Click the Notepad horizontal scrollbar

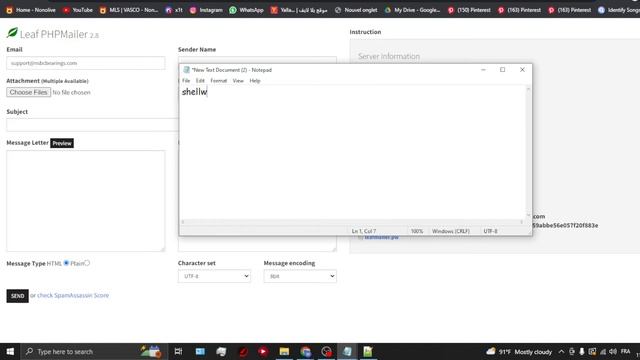[x=352, y=222]
